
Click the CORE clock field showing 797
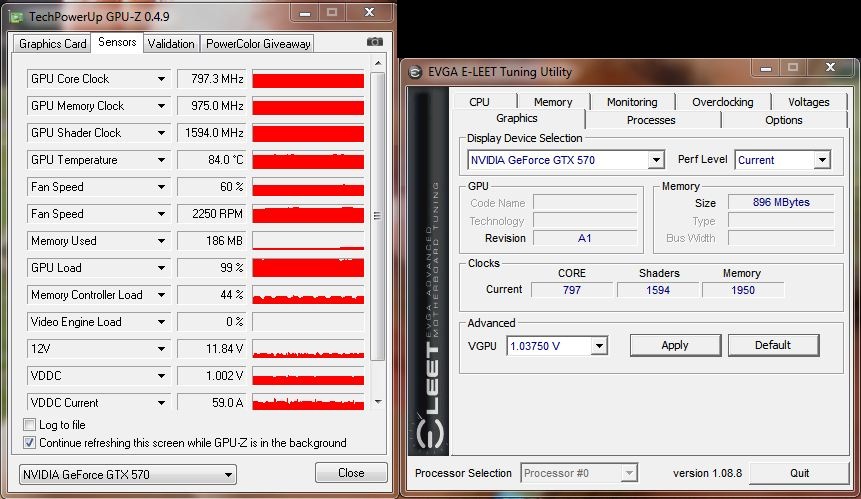pos(572,290)
